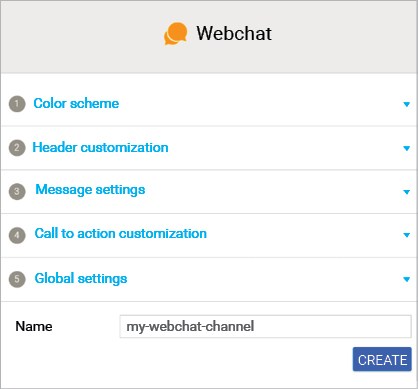Focus the Name input field

tap(265, 326)
